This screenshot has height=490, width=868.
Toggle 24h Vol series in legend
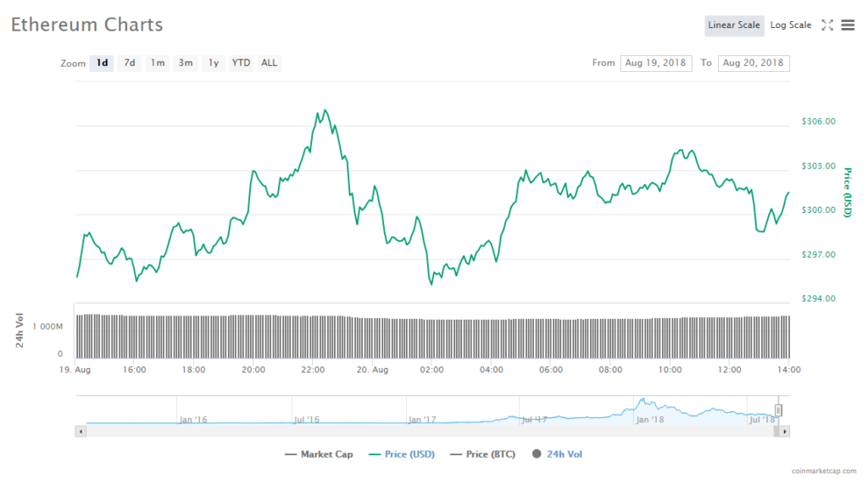557,454
